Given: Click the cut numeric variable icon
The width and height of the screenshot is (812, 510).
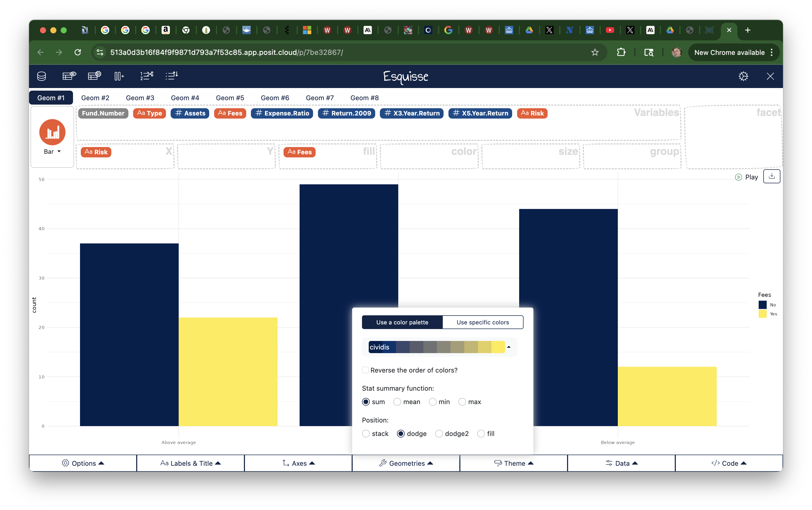Looking at the screenshot, I should (147, 76).
